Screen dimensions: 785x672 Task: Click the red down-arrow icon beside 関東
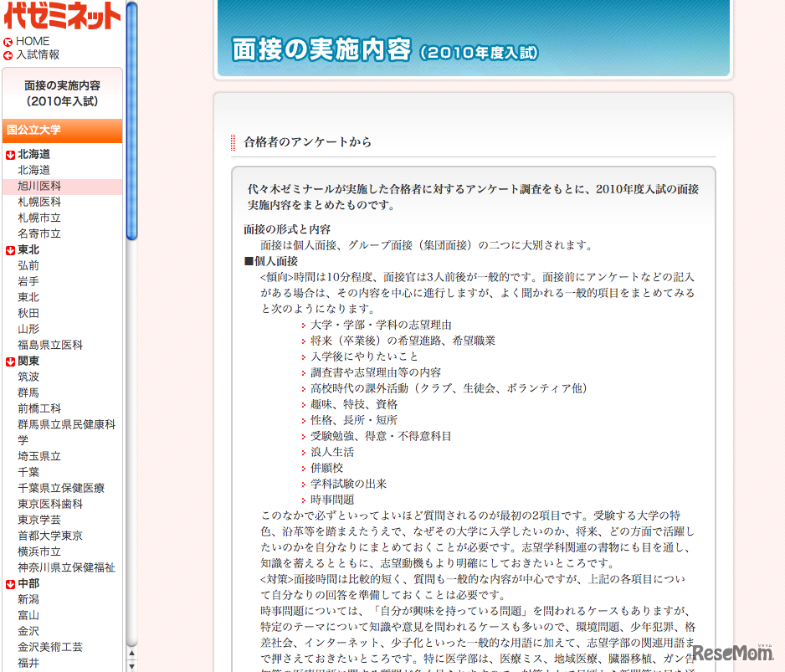(10, 362)
